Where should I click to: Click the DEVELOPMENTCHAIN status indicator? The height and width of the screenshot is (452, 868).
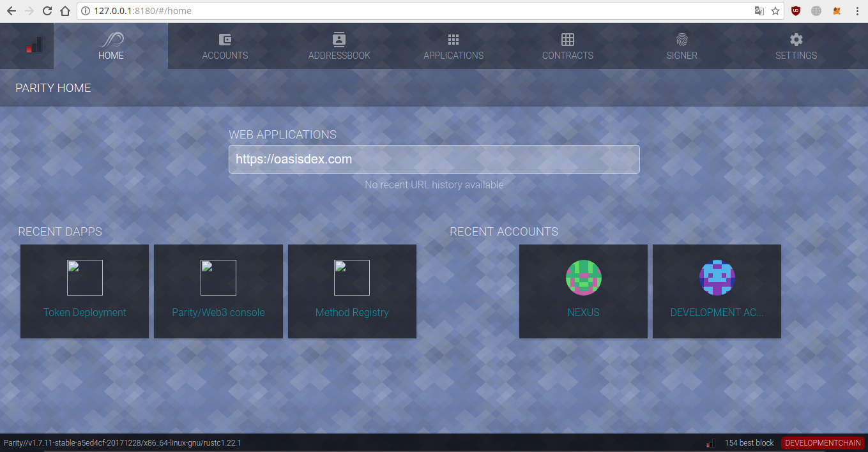[823, 442]
